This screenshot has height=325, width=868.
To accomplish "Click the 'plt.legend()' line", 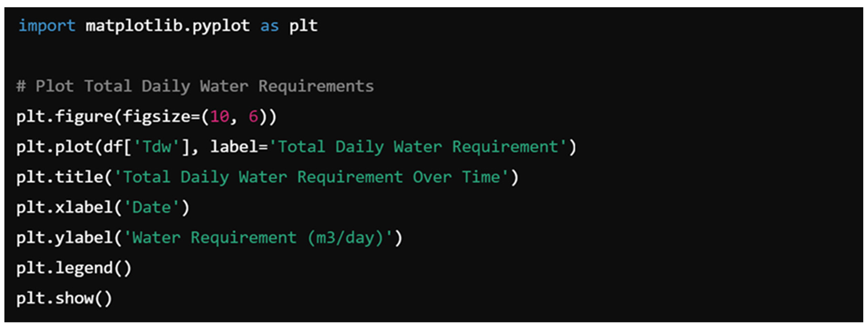I will (73, 268).
